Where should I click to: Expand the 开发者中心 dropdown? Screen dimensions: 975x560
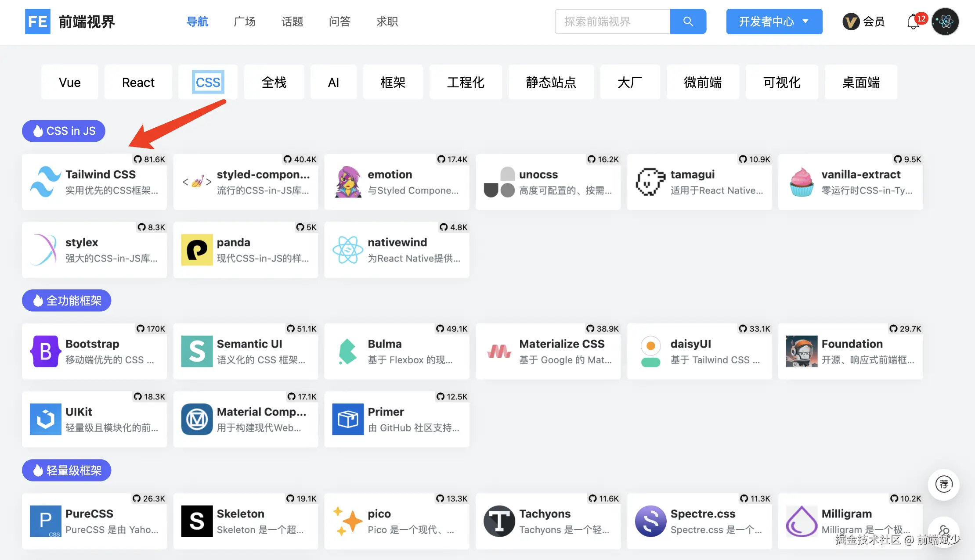coord(766,22)
